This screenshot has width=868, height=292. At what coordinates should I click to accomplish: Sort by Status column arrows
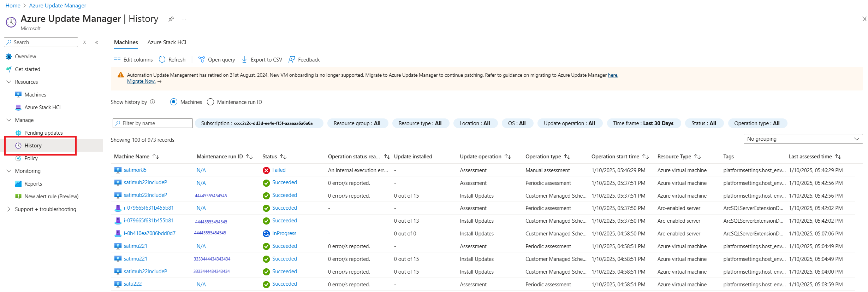[x=283, y=157]
